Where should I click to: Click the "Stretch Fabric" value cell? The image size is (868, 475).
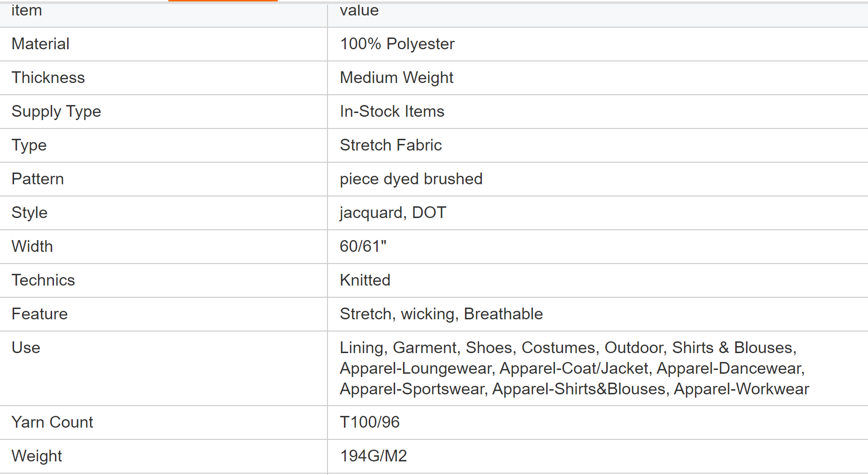click(390, 145)
